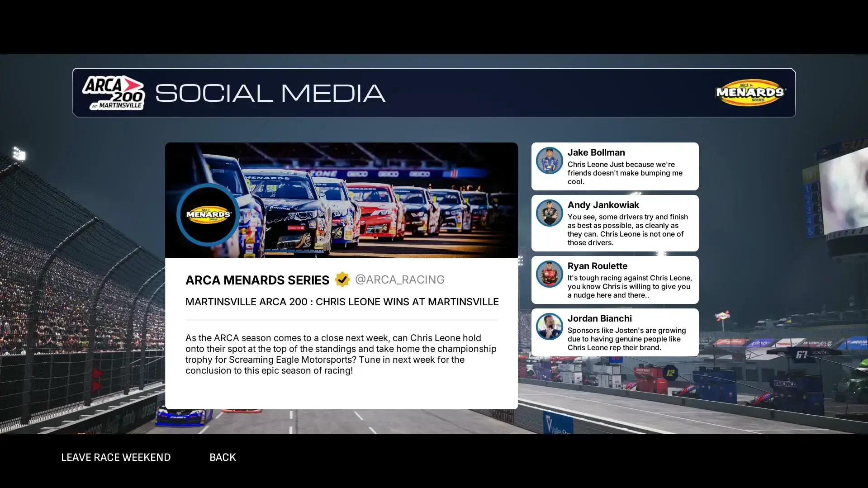Click Jordan Bianchi's avatar
Image resolution: width=868 pixels, height=488 pixels.
tap(549, 327)
